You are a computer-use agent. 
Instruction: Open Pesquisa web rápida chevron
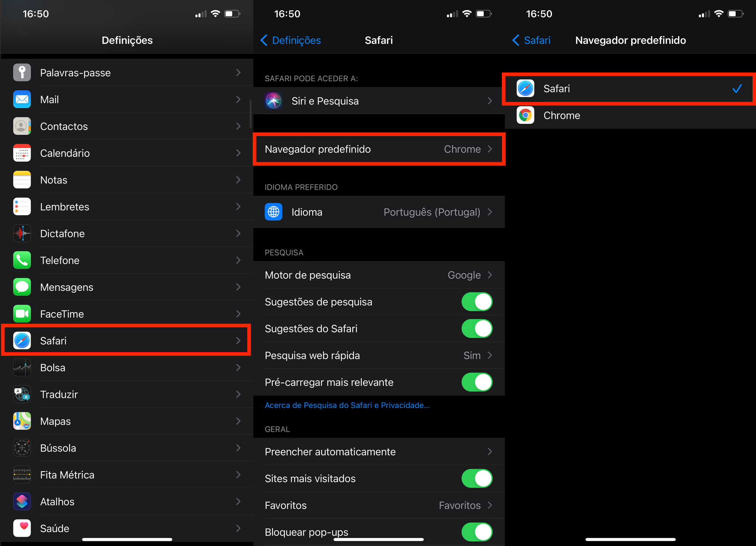(x=490, y=356)
